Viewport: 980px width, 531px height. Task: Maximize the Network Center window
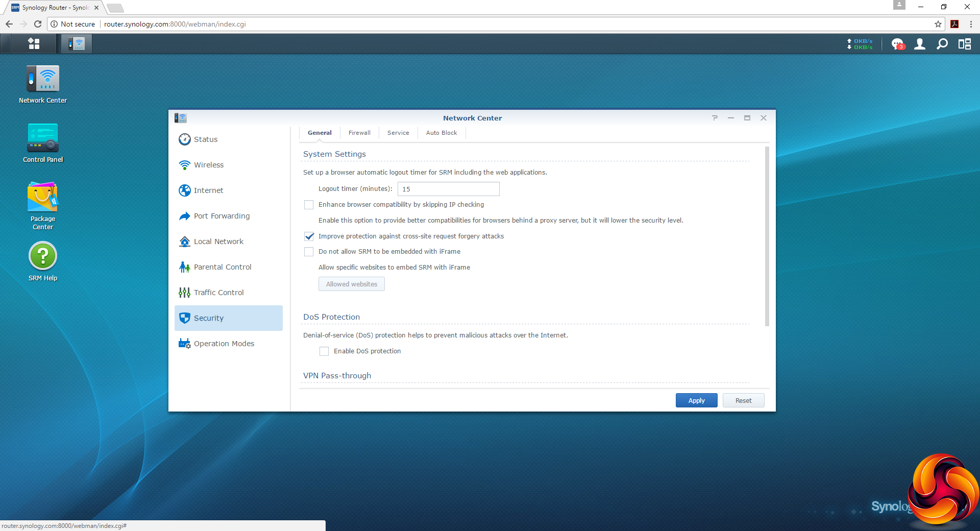[747, 118]
